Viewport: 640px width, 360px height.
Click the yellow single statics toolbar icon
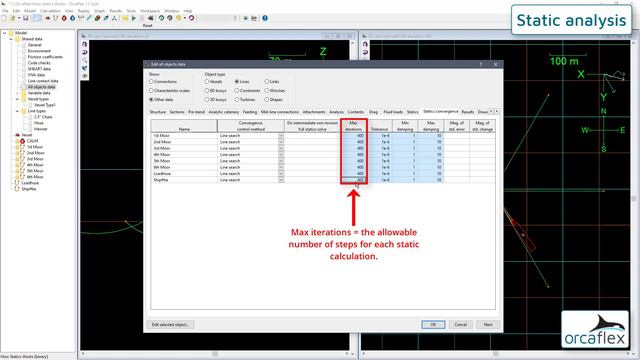click(x=125, y=18)
